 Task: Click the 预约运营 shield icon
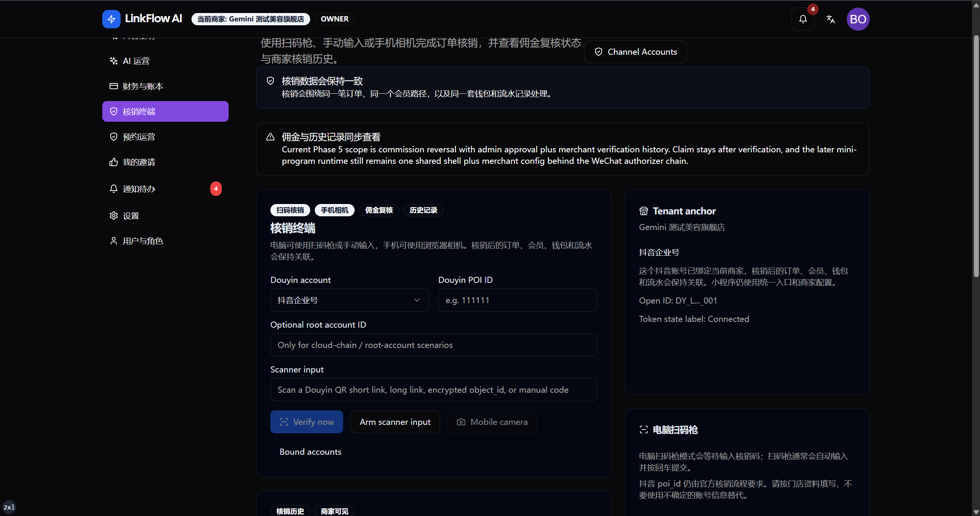pos(114,137)
